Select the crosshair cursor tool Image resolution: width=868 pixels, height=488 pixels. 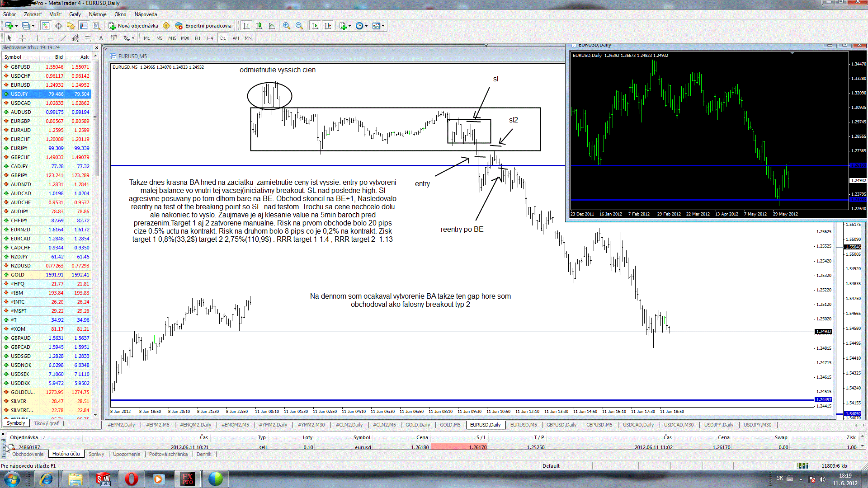click(22, 38)
